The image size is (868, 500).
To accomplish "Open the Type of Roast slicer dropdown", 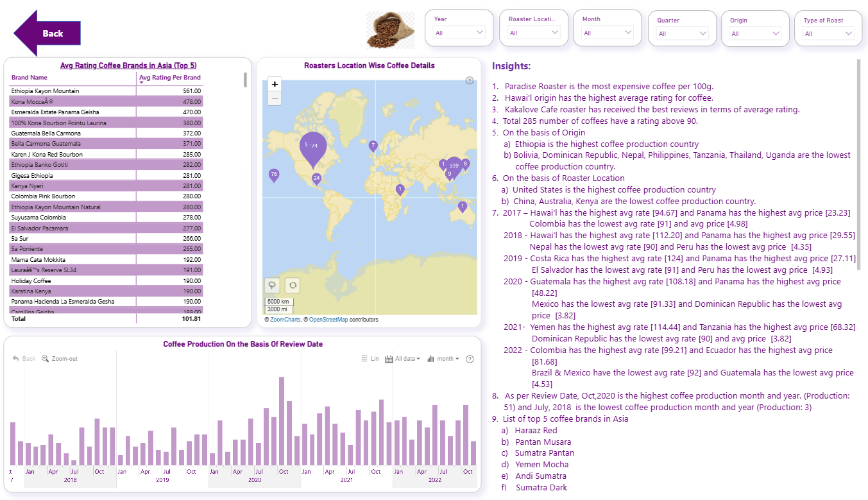I will [x=829, y=33].
